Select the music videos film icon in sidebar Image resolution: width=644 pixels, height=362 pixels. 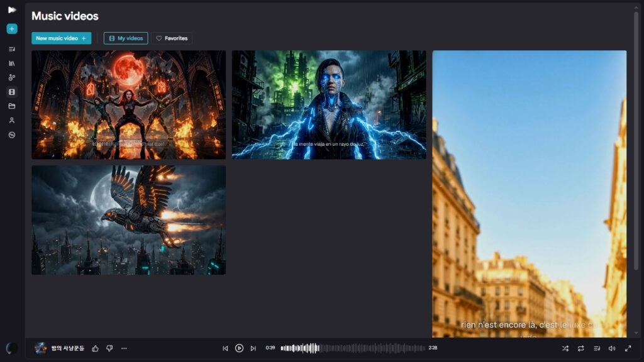12,92
